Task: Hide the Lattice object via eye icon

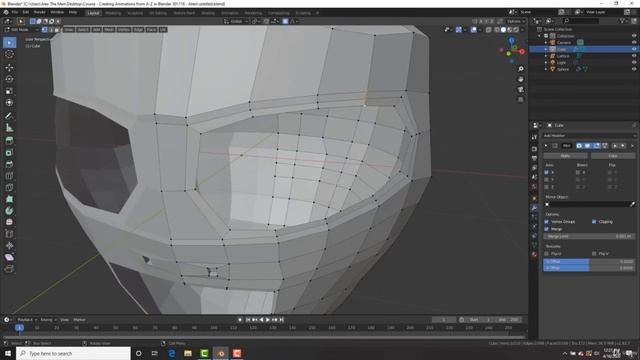Action: [x=634, y=56]
